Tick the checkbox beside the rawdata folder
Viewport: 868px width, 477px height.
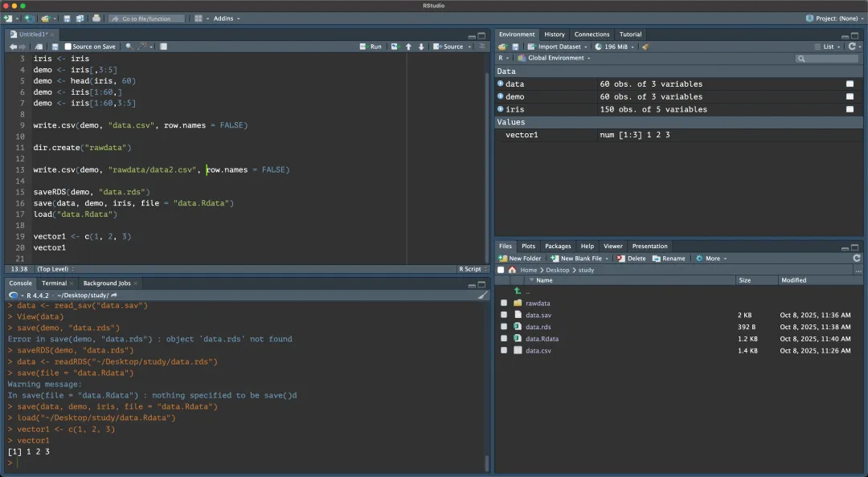coord(504,303)
